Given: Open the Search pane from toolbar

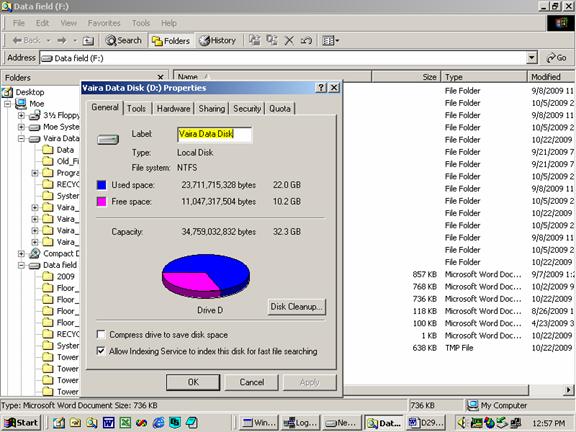Looking at the screenshot, I should click(x=123, y=40).
